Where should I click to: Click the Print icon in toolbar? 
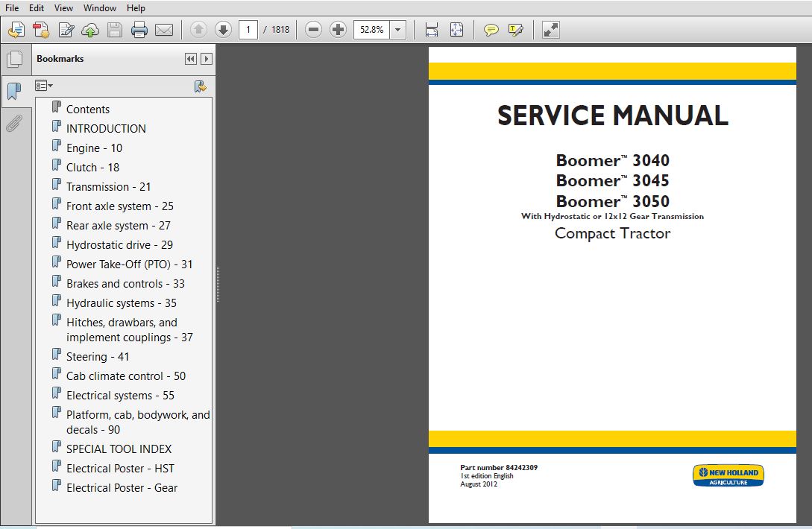click(x=139, y=30)
